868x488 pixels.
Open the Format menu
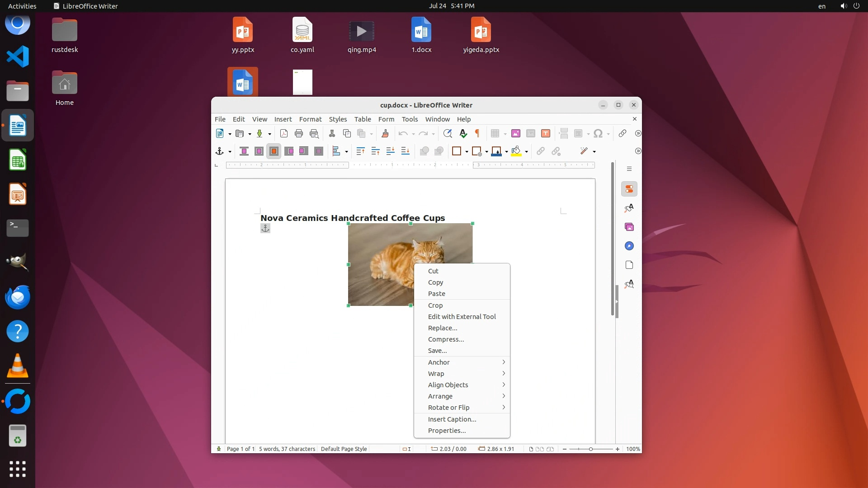coord(310,119)
